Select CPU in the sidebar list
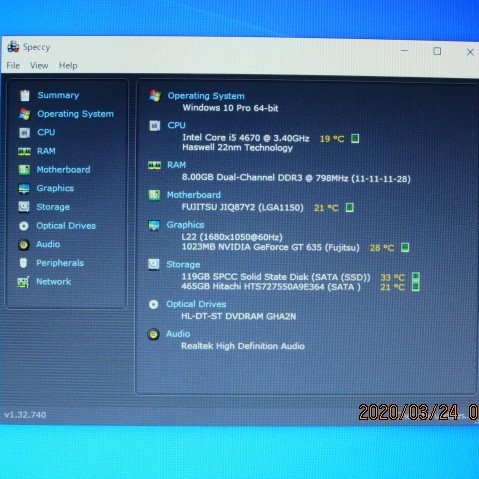Image resolution: width=479 pixels, height=479 pixels. [46, 132]
